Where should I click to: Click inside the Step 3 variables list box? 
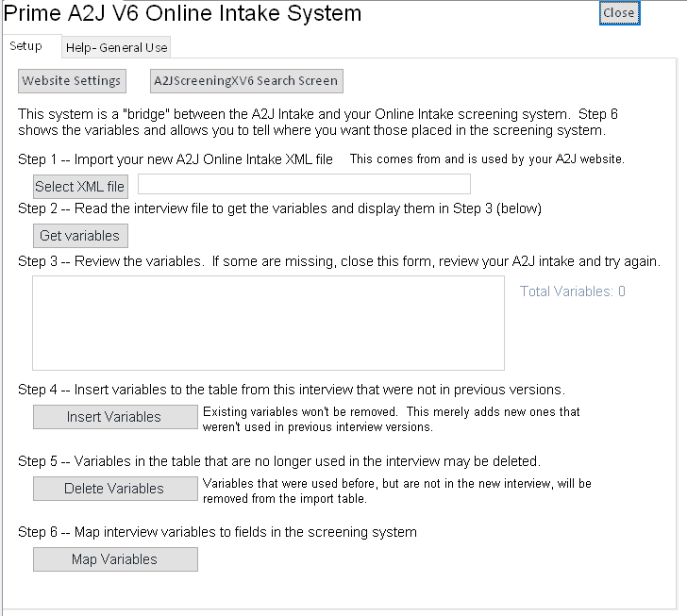268,323
